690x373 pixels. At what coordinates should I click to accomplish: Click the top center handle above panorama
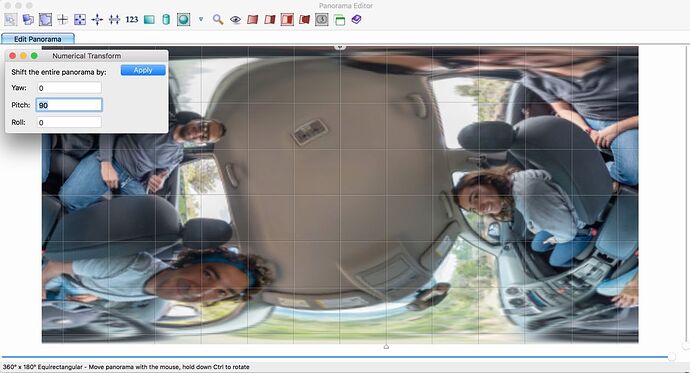coord(340,46)
